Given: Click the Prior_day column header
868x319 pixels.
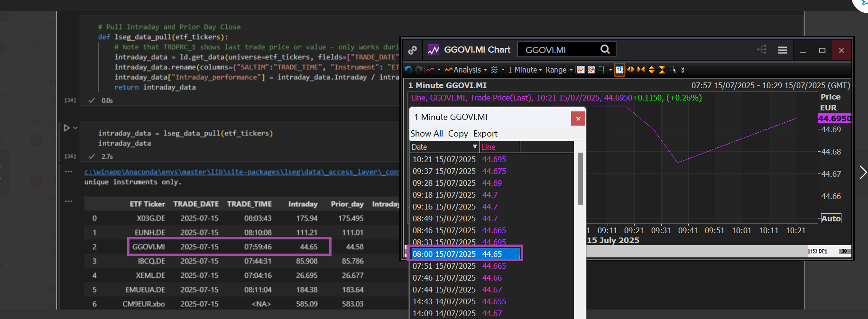Looking at the screenshot, I should point(347,204).
